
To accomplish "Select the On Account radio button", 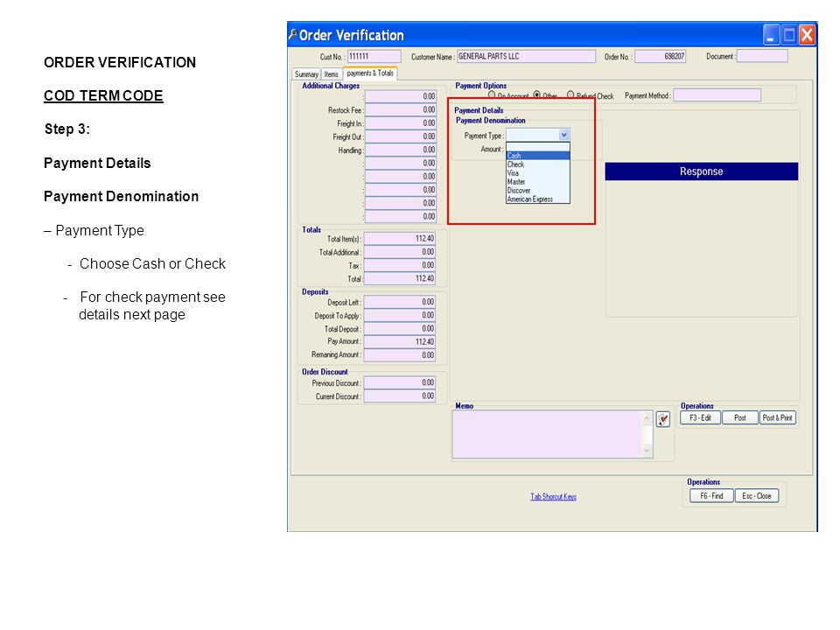I will pyautogui.click(x=492, y=94).
